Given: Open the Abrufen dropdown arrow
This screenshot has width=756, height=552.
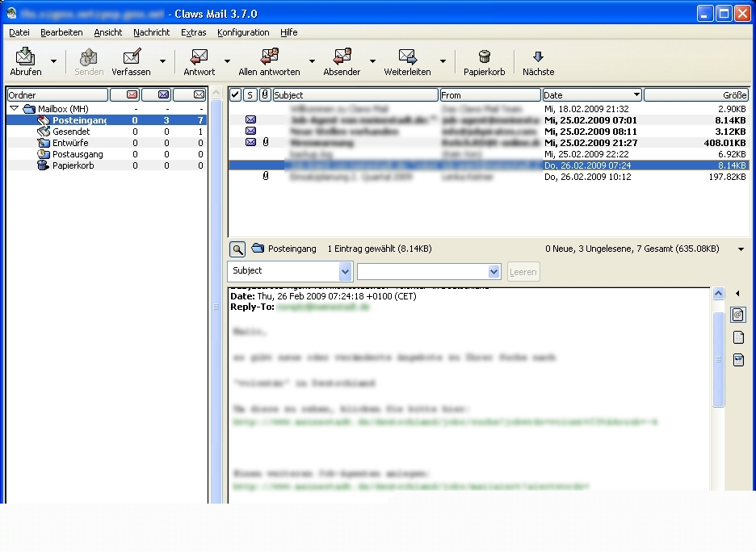Looking at the screenshot, I should pyautogui.click(x=53, y=61).
